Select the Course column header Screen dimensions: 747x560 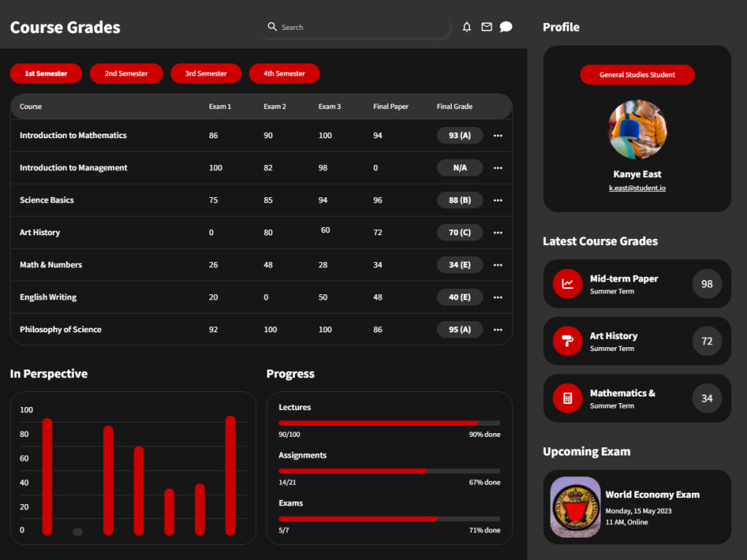31,107
